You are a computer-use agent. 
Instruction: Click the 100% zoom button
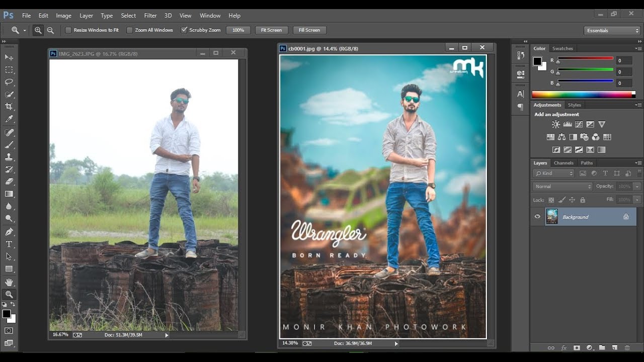tap(238, 30)
